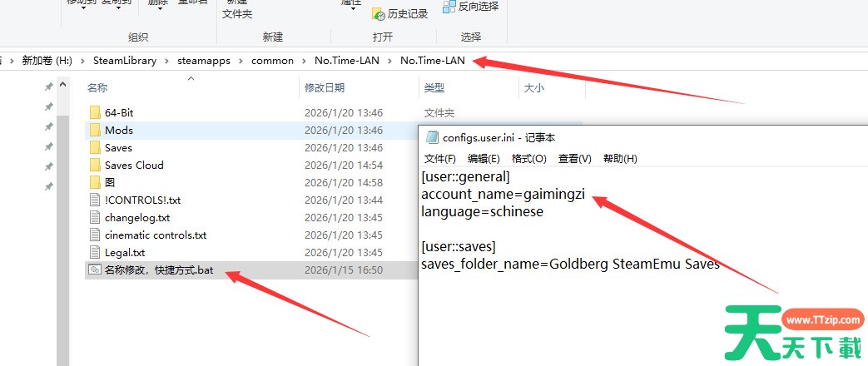868x366 pixels.
Task: Navigate to 新加卷 (H:) in address bar
Action: 47,61
